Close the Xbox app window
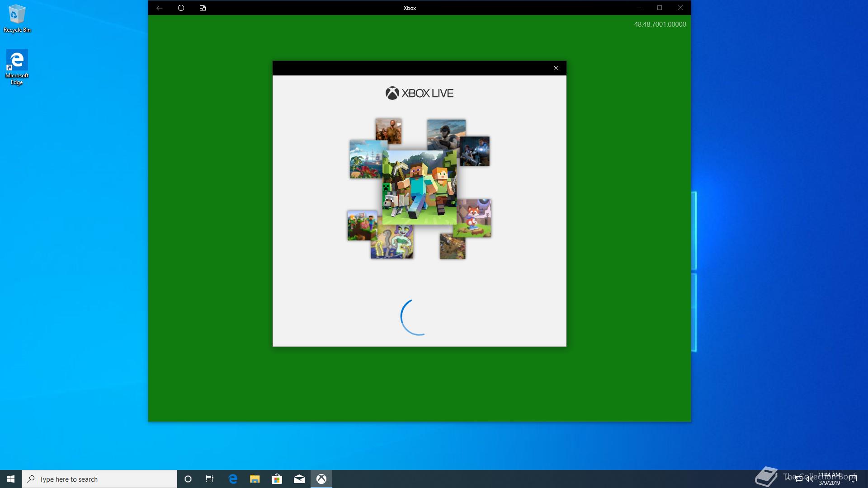The height and width of the screenshot is (488, 868). [680, 8]
